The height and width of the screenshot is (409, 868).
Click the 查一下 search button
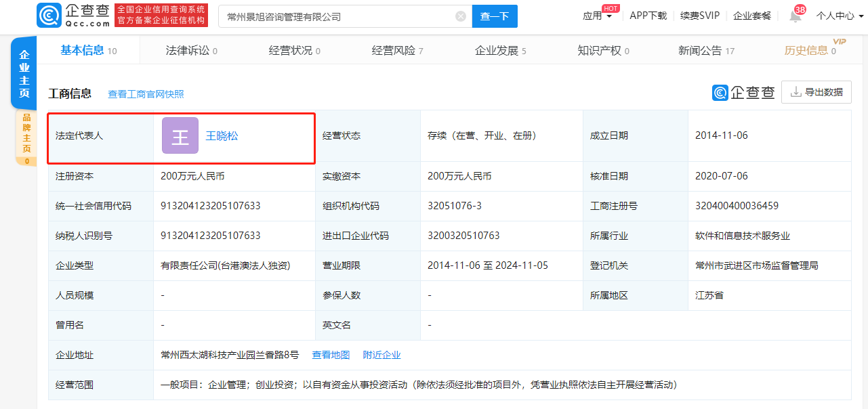[x=495, y=16]
